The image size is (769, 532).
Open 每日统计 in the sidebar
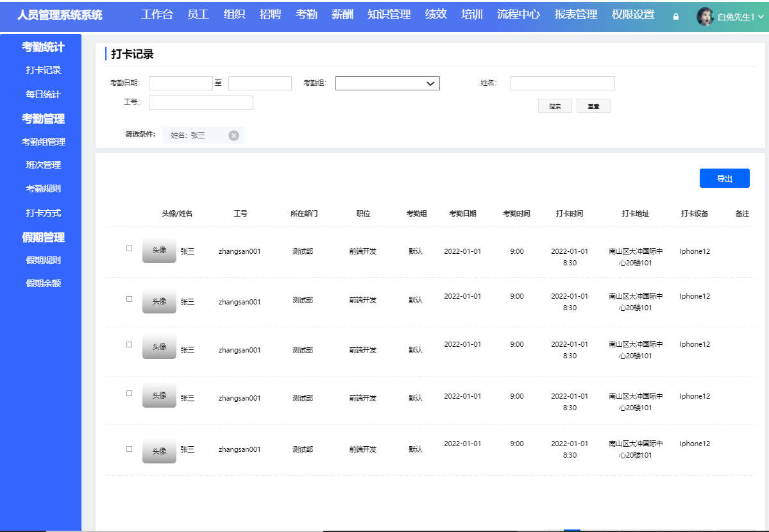40,94
